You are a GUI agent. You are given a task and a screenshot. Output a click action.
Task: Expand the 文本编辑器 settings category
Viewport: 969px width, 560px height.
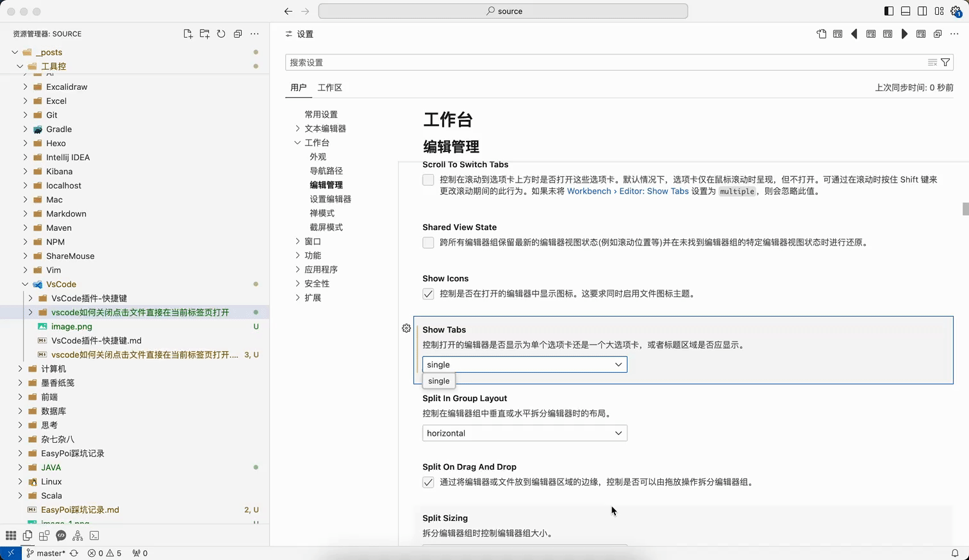click(325, 129)
